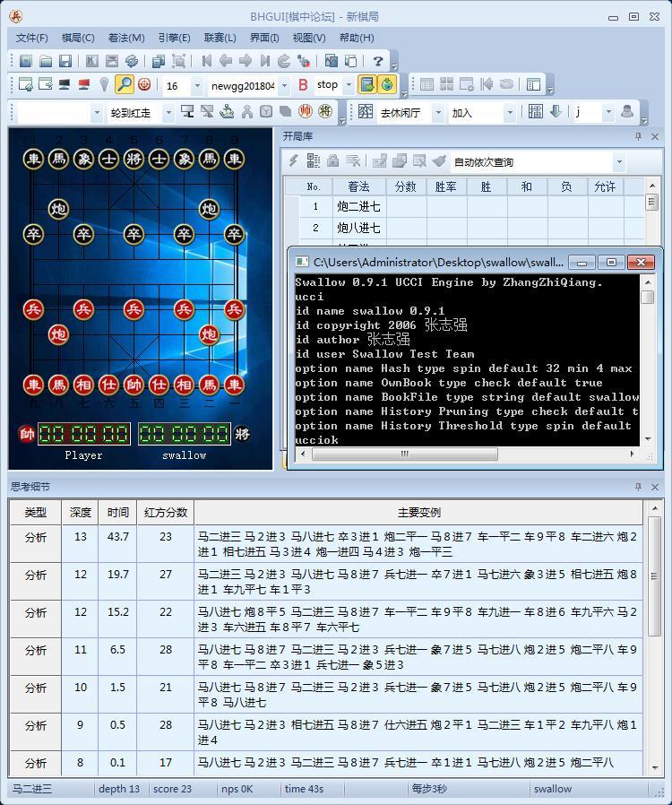The width and height of the screenshot is (672, 805).
Task: Click the layout panel icon in right toolbar
Action: (x=533, y=84)
